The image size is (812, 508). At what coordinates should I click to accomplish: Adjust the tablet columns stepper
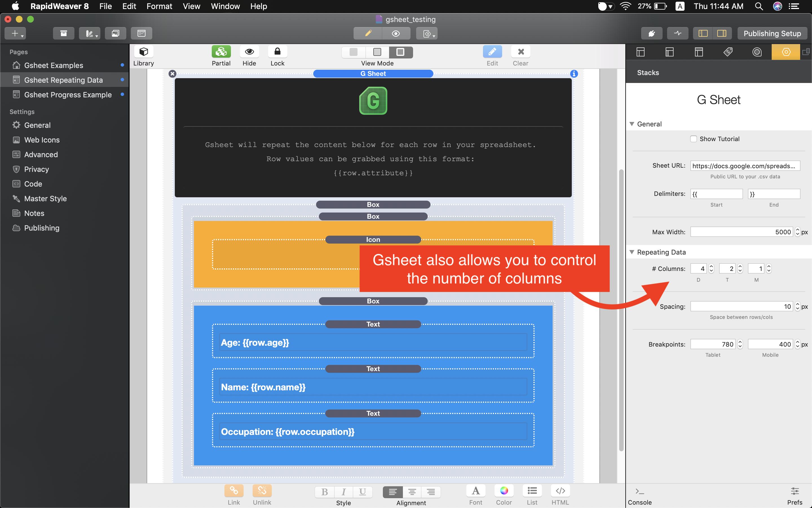(x=740, y=268)
